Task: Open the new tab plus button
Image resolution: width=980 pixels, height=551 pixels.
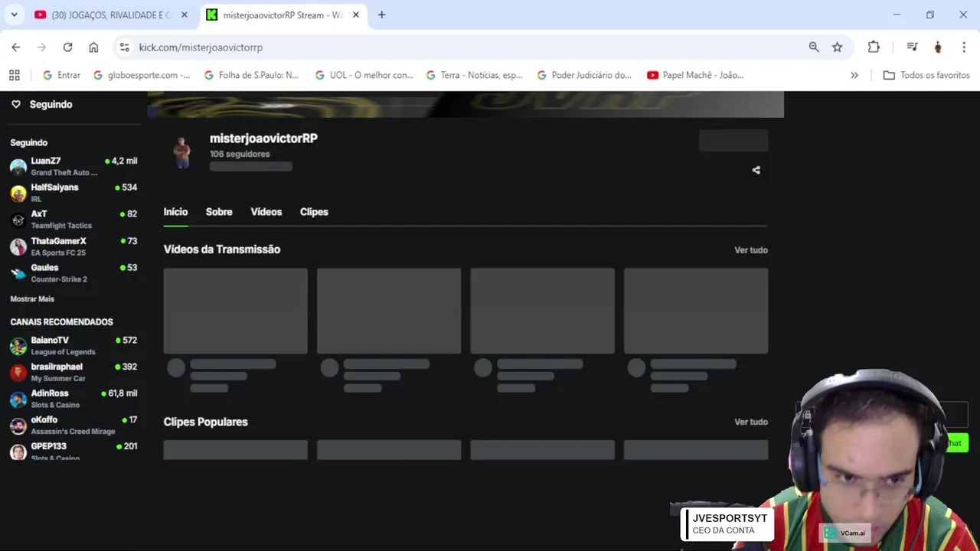Action: [381, 15]
